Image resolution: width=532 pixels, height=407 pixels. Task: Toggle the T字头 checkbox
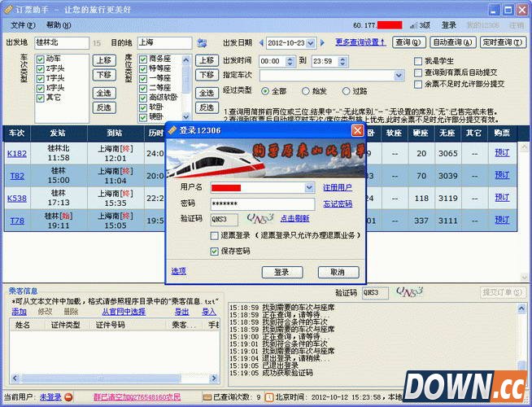point(41,79)
